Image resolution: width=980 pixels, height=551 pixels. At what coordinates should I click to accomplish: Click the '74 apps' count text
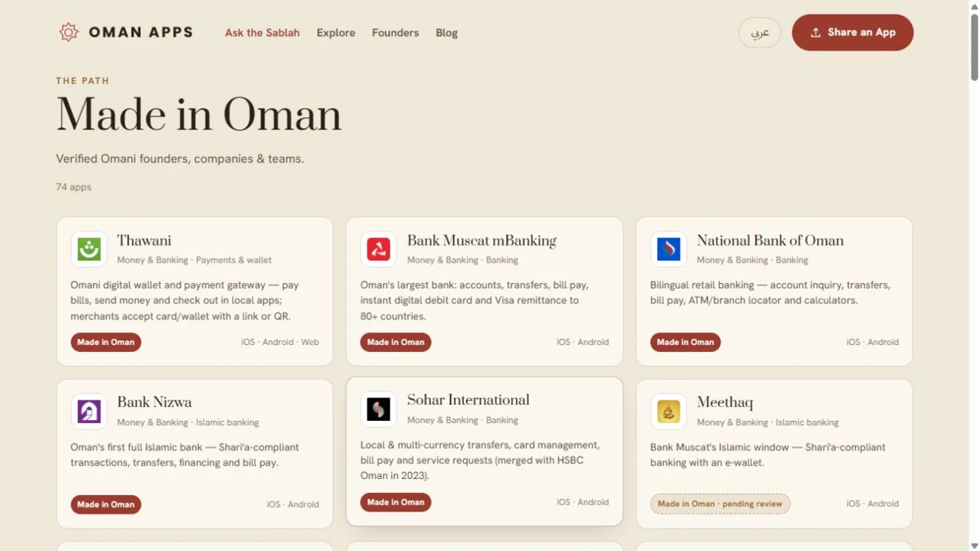(x=73, y=187)
